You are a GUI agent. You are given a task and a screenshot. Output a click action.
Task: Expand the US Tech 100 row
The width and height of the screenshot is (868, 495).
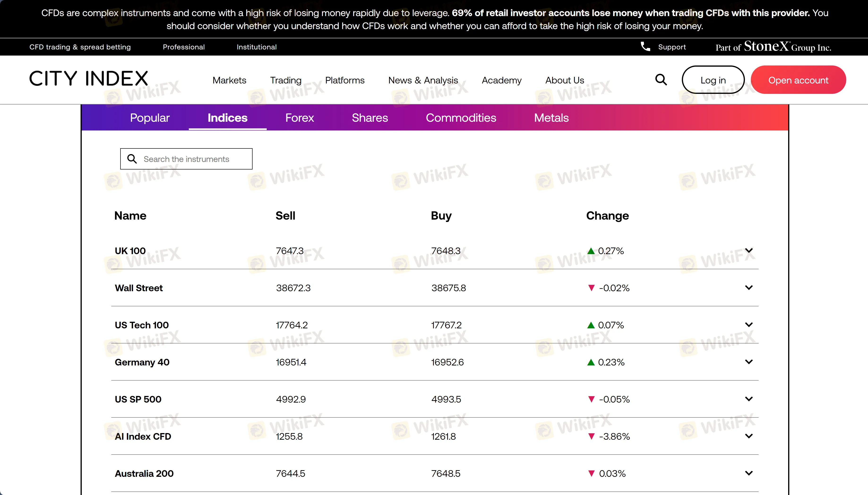pyautogui.click(x=749, y=325)
